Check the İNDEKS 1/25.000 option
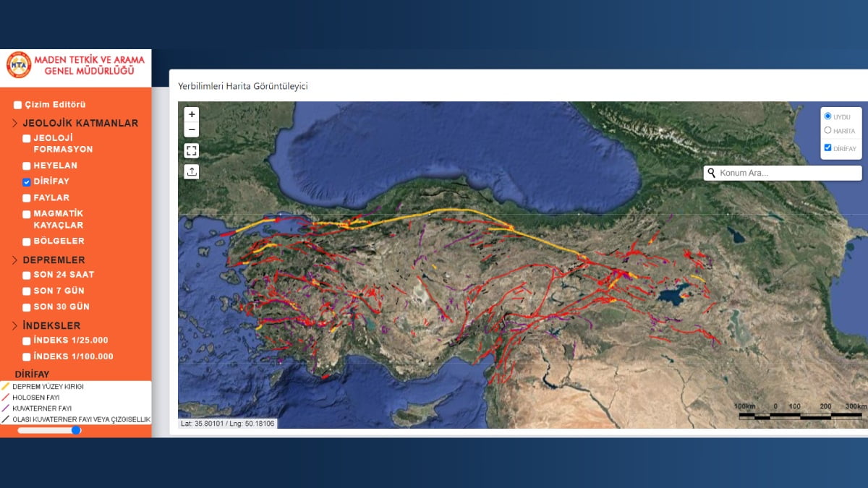868x488 pixels. tap(27, 341)
